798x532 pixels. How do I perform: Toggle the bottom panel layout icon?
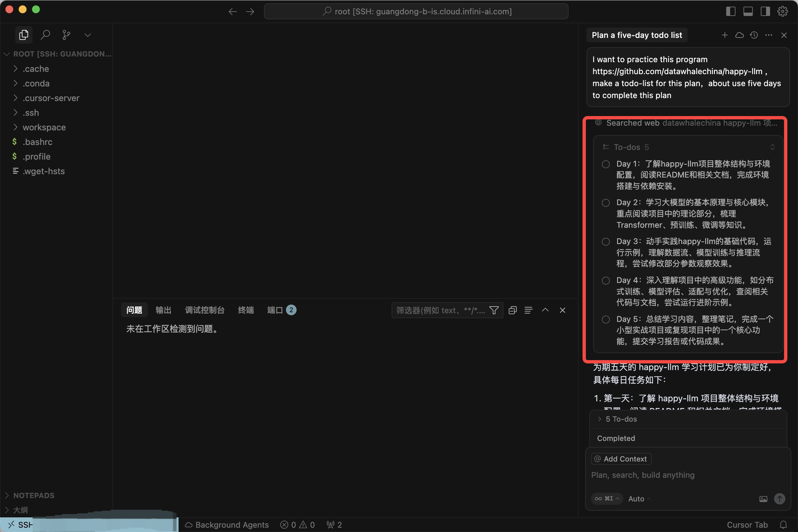click(748, 12)
